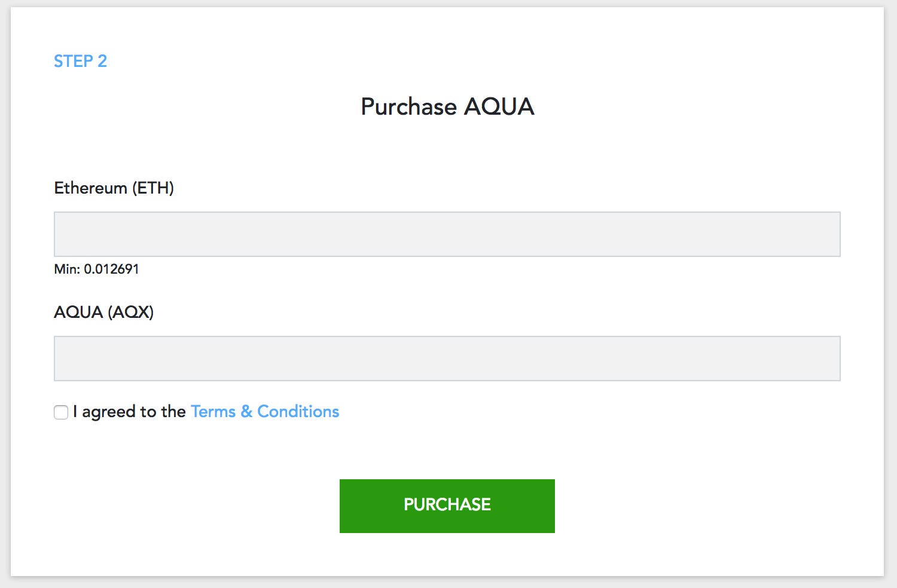The width and height of the screenshot is (897, 588).
Task: Enable the "I agreed" checkbox
Action: pyautogui.click(x=61, y=412)
